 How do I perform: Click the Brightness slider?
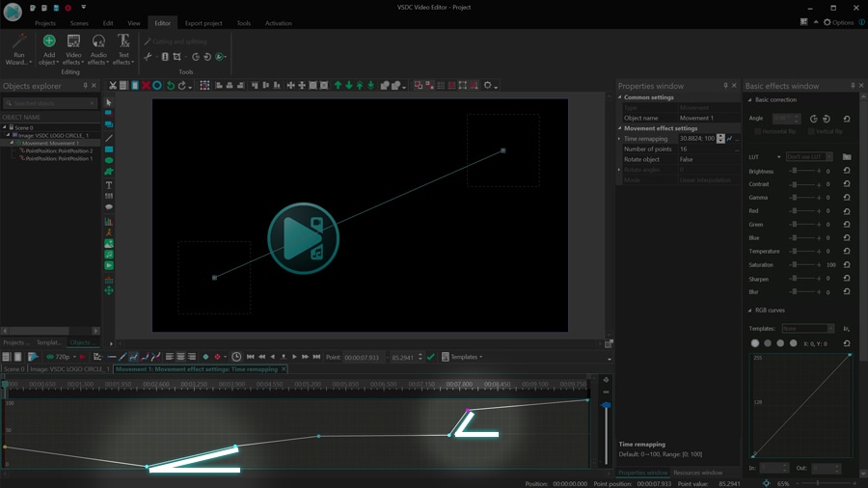pos(805,171)
